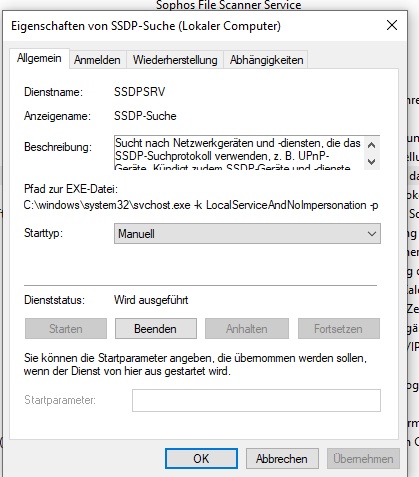Viewport: 419px width, 477px height.
Task: Open the Wiederherstellung tab
Action: pyautogui.click(x=175, y=60)
